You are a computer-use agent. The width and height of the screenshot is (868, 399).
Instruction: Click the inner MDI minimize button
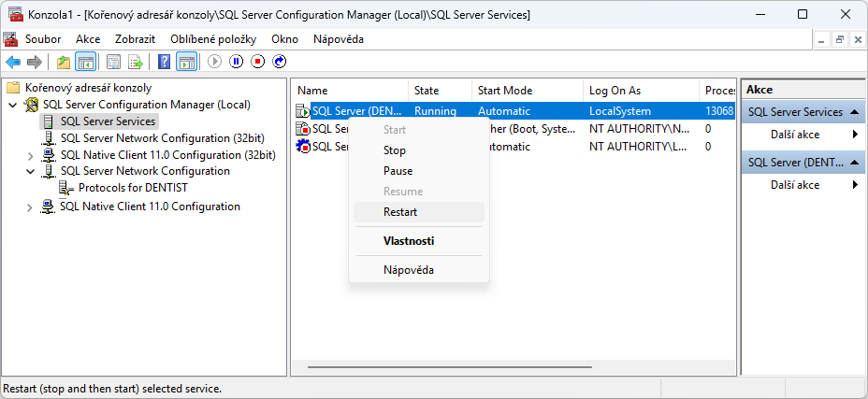(x=822, y=40)
